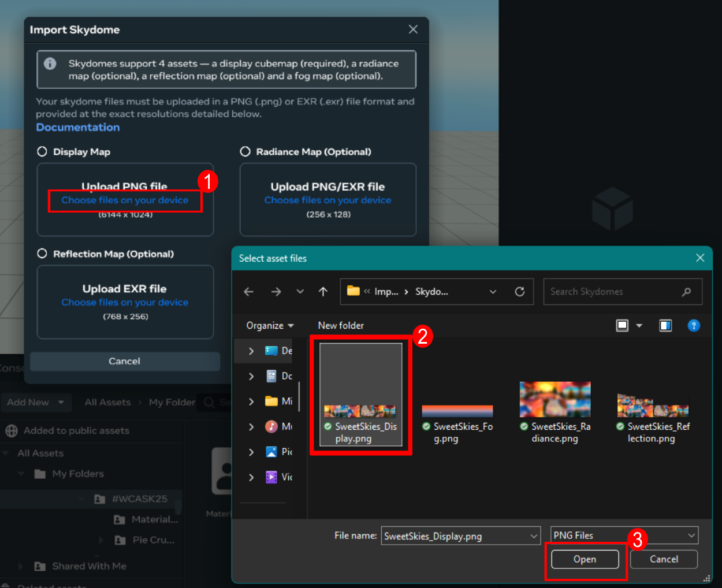Click the Music folder icon in sidebar

[x=271, y=426]
